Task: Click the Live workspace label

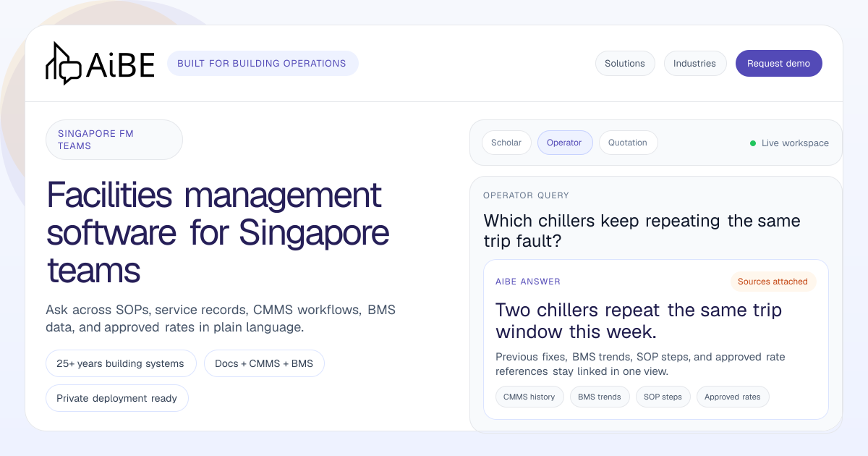Action: pos(795,143)
